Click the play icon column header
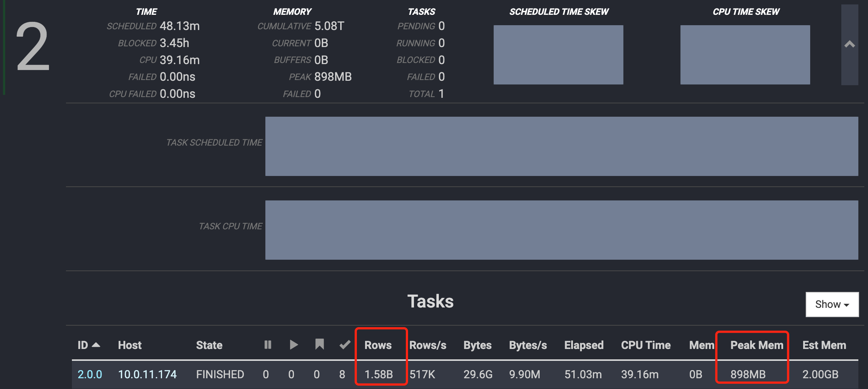Screen dimensions: 868x389 [x=294, y=345]
